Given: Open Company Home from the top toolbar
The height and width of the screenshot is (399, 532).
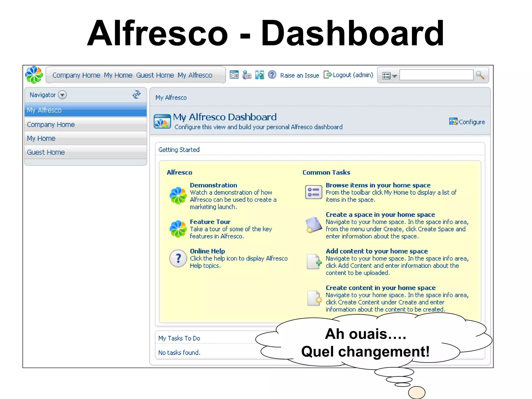Looking at the screenshot, I should click(76, 75).
